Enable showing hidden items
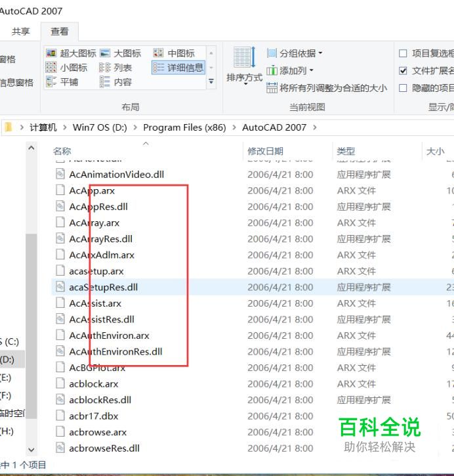This screenshot has height=476, width=454. tap(403, 88)
